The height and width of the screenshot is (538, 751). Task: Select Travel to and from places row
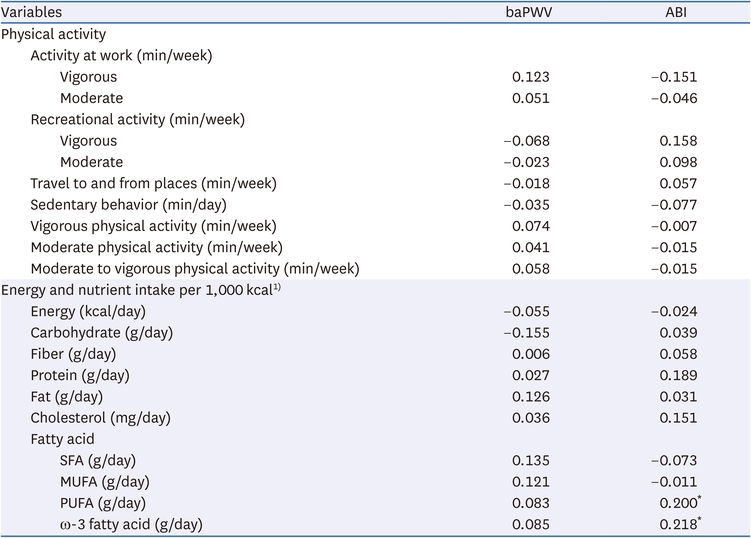(375, 183)
